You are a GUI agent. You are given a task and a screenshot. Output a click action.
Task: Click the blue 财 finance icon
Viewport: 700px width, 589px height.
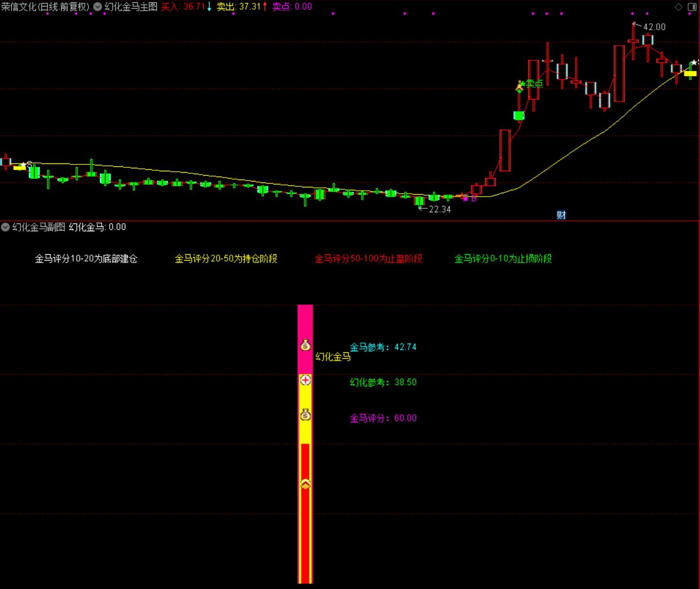tap(561, 215)
